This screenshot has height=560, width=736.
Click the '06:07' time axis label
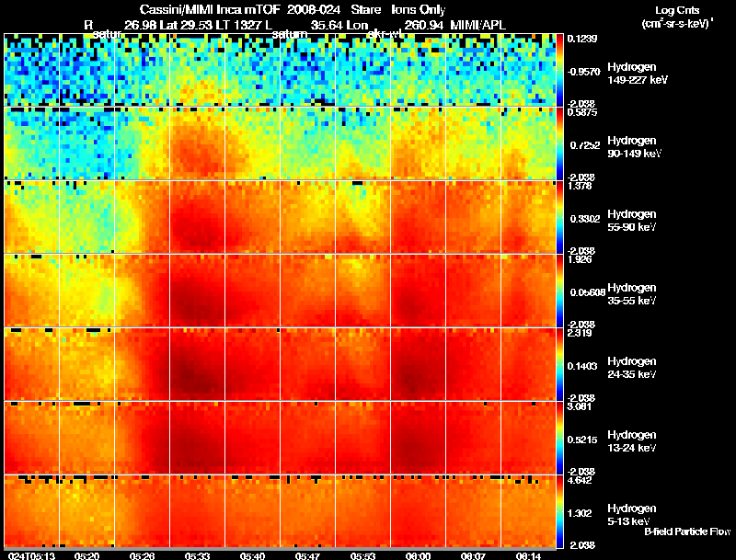click(x=473, y=556)
